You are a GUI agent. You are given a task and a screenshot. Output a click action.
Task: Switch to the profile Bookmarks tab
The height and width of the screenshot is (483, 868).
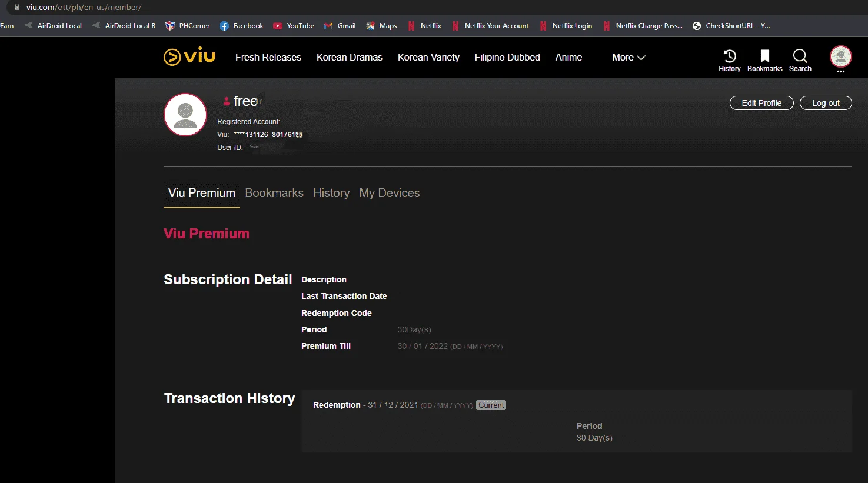(274, 193)
